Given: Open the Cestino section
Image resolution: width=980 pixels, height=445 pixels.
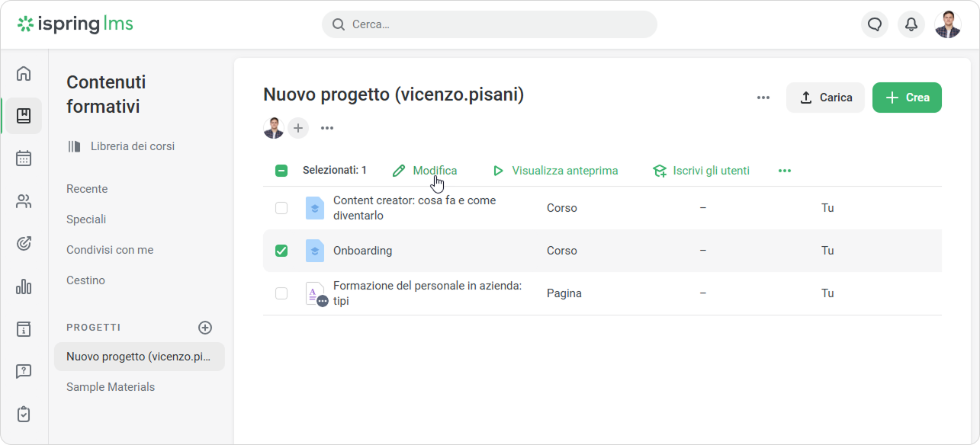Looking at the screenshot, I should tap(85, 280).
